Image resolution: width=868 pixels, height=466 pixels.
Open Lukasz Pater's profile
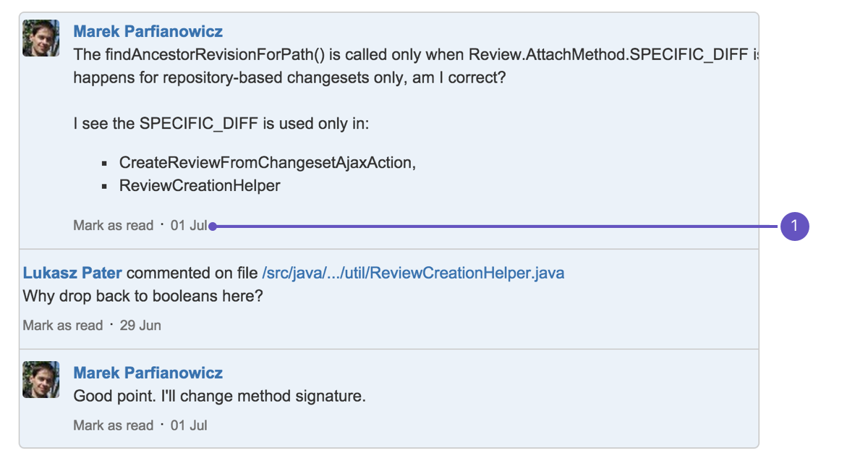72,273
